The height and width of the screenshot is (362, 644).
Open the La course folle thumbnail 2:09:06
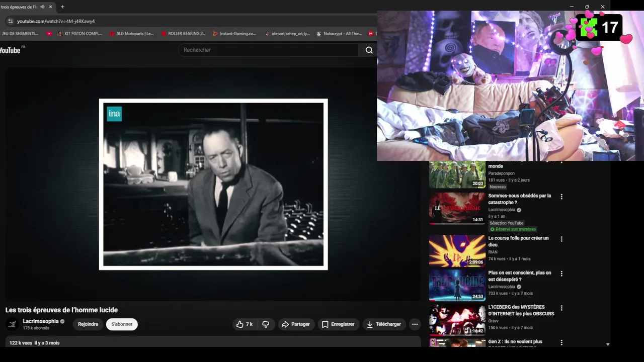(457, 251)
